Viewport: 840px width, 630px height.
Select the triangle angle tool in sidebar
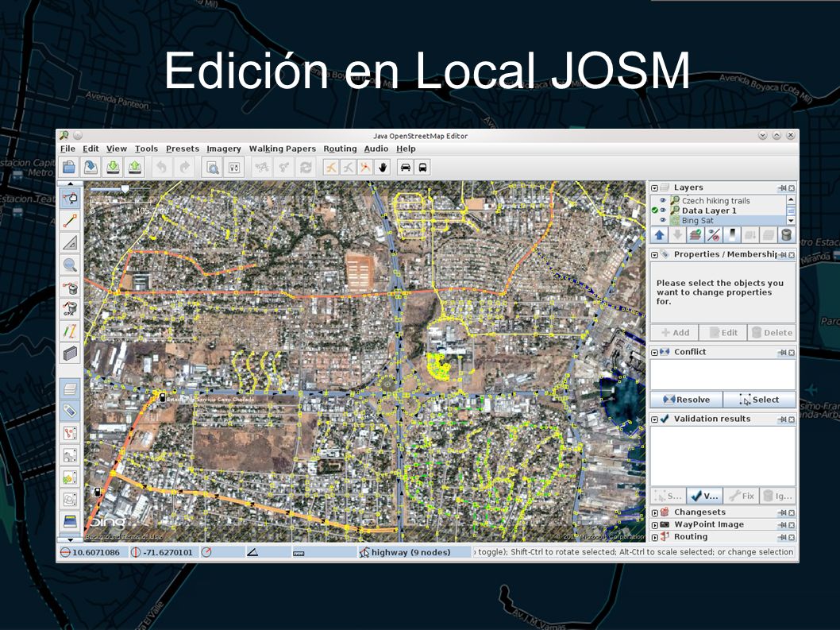(x=70, y=242)
